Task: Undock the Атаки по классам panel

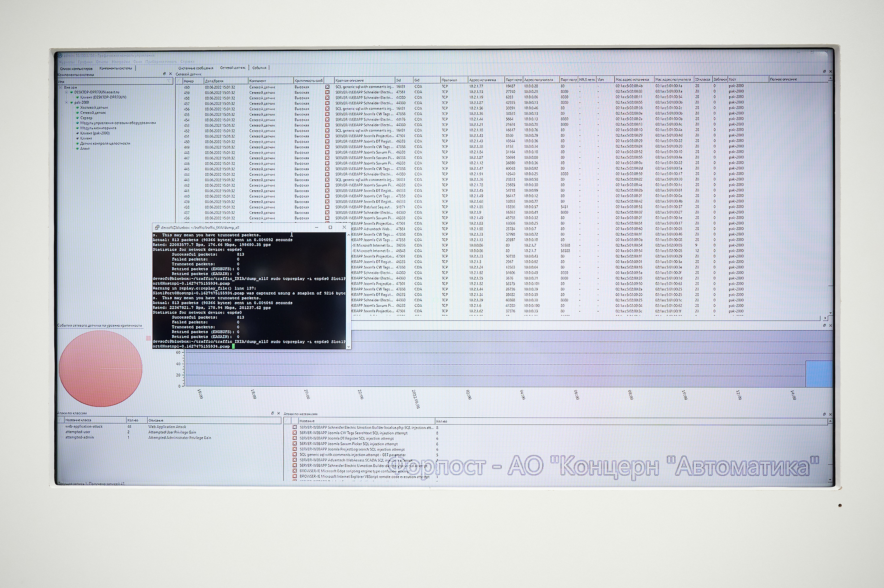Action: coord(273,413)
